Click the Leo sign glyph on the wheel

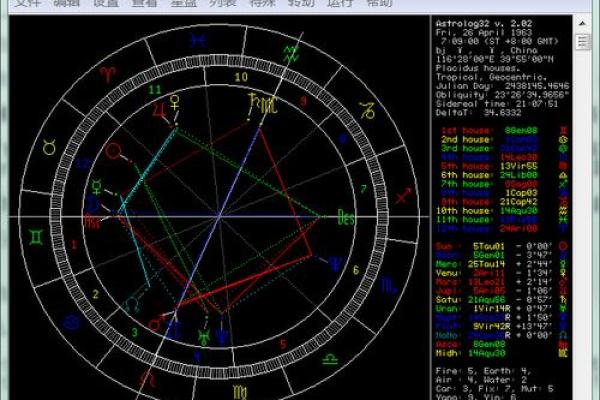click(x=147, y=378)
